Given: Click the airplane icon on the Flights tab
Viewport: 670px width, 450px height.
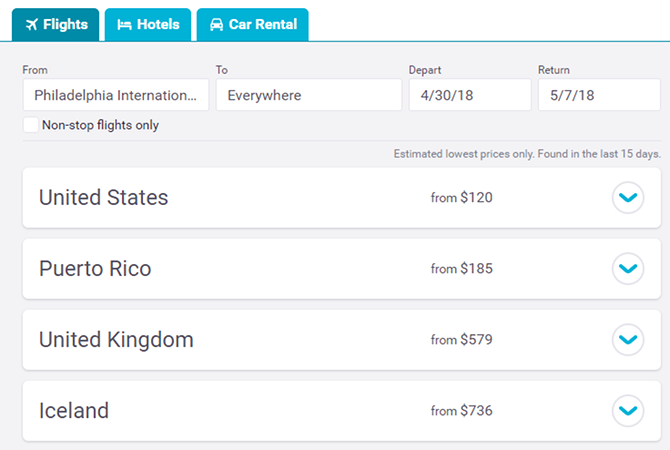Looking at the screenshot, I should (x=31, y=25).
